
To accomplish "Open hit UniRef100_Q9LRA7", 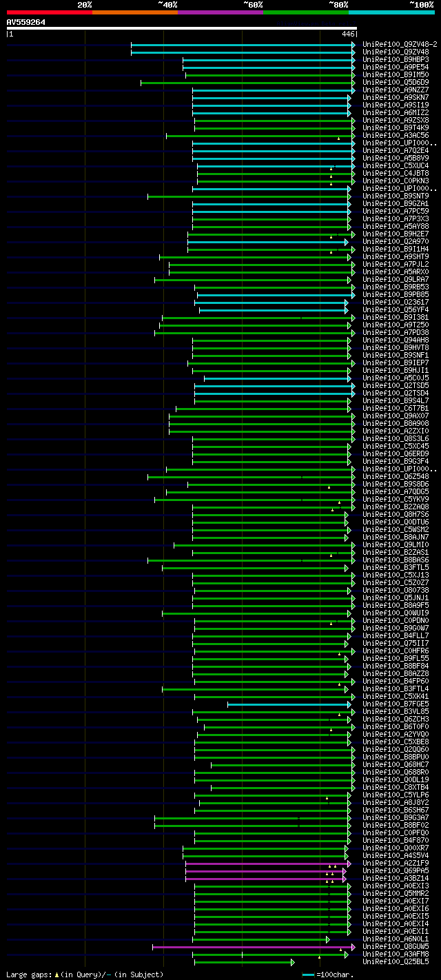I will pos(396,279).
